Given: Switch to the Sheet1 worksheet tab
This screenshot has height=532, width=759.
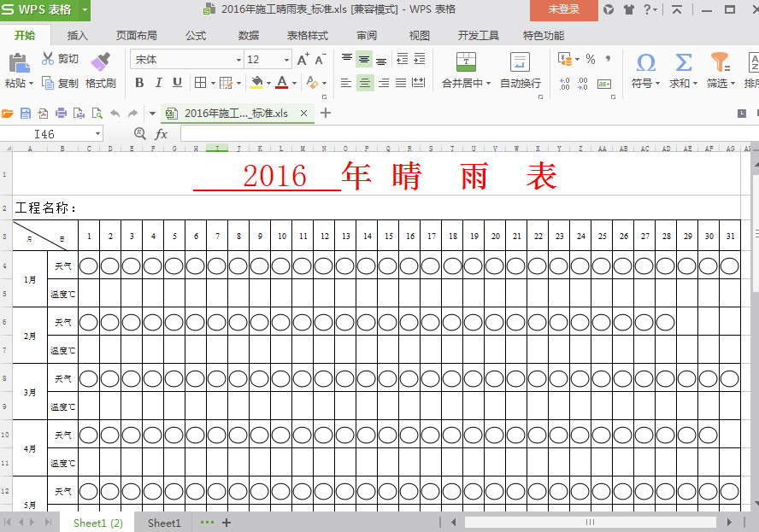Looking at the screenshot, I should [163, 523].
